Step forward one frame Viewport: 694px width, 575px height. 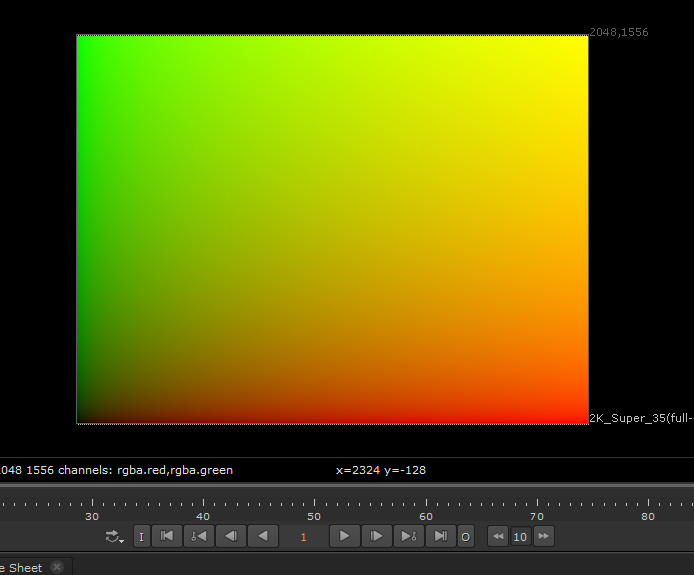[x=376, y=536]
